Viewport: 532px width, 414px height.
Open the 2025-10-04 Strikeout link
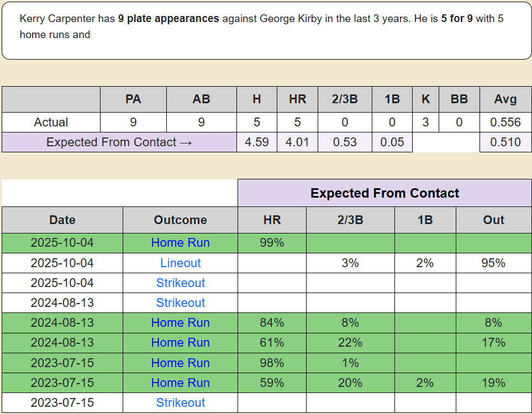[x=180, y=283]
